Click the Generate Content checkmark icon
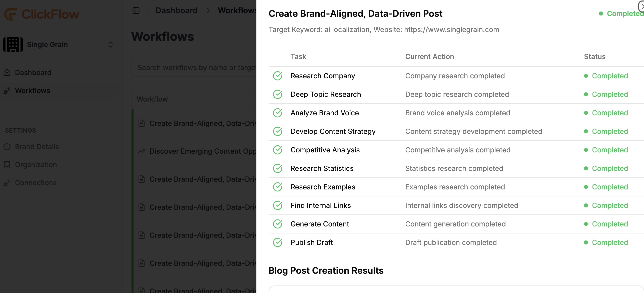Viewport: 644px width, 293px height. tap(278, 224)
